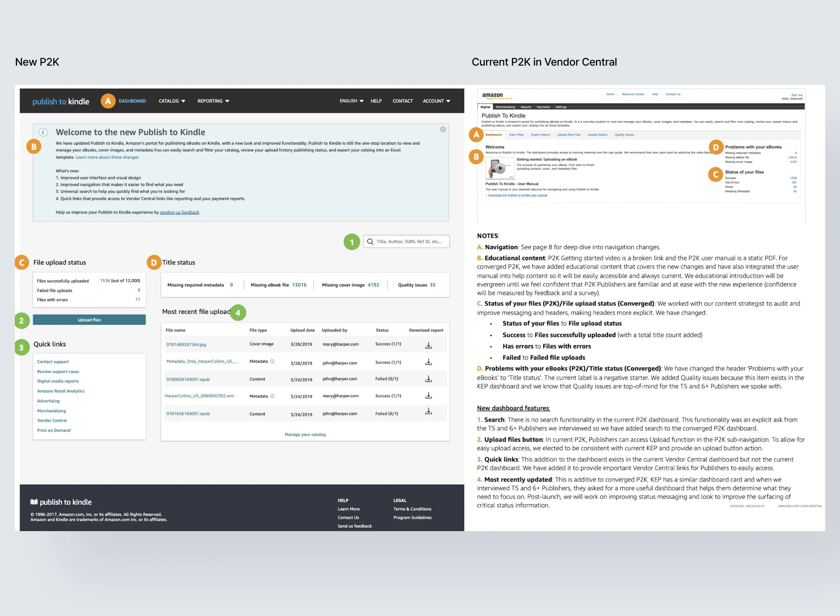Viewport: 840px width, 616px height.
Task: Download report for 9780008169091.epub
Action: pos(428,379)
